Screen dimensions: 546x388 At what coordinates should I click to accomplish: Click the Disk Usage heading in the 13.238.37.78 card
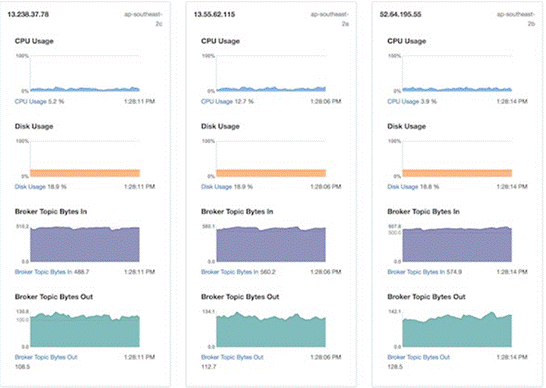click(34, 126)
